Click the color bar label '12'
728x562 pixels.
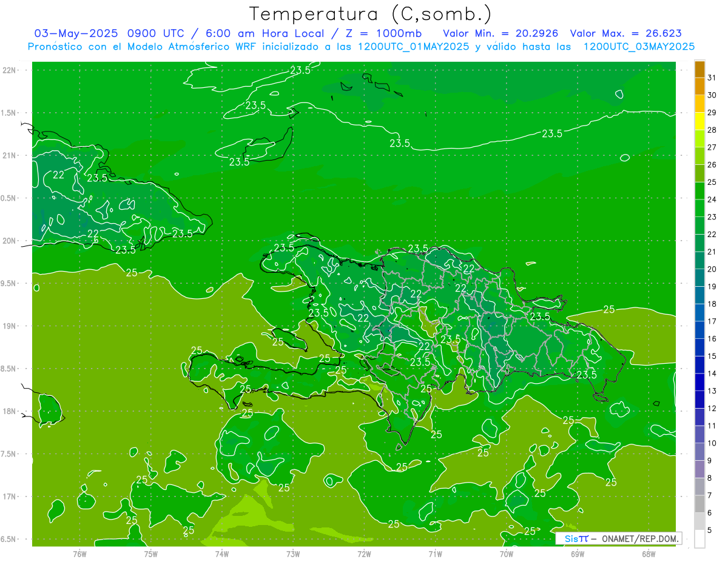click(x=712, y=408)
